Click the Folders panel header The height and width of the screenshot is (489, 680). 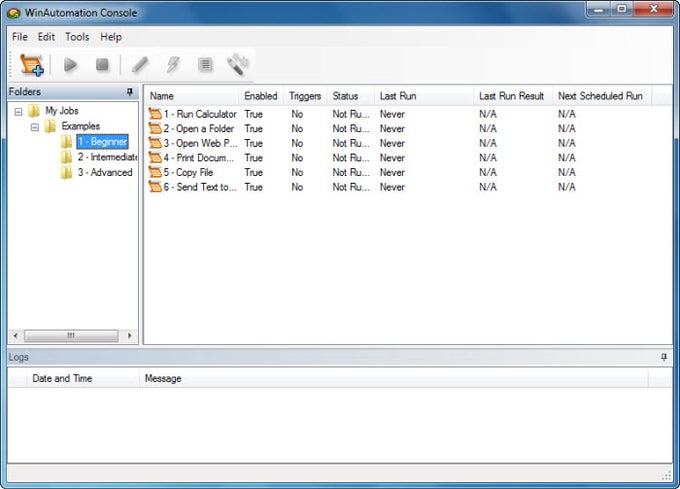tap(73, 92)
